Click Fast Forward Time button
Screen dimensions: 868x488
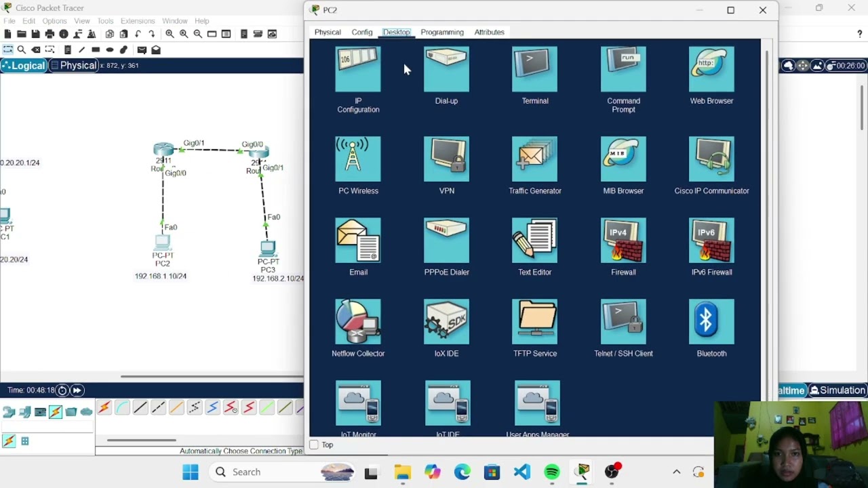click(77, 390)
